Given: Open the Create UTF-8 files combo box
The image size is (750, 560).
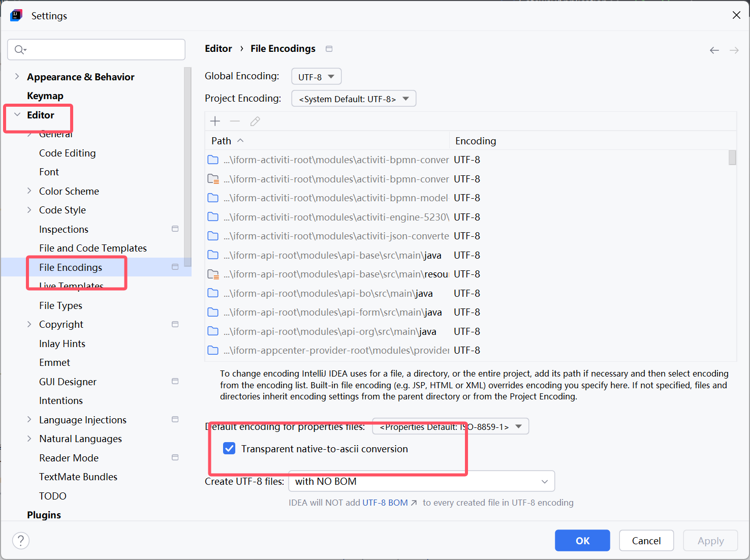Looking at the screenshot, I should click(x=421, y=481).
